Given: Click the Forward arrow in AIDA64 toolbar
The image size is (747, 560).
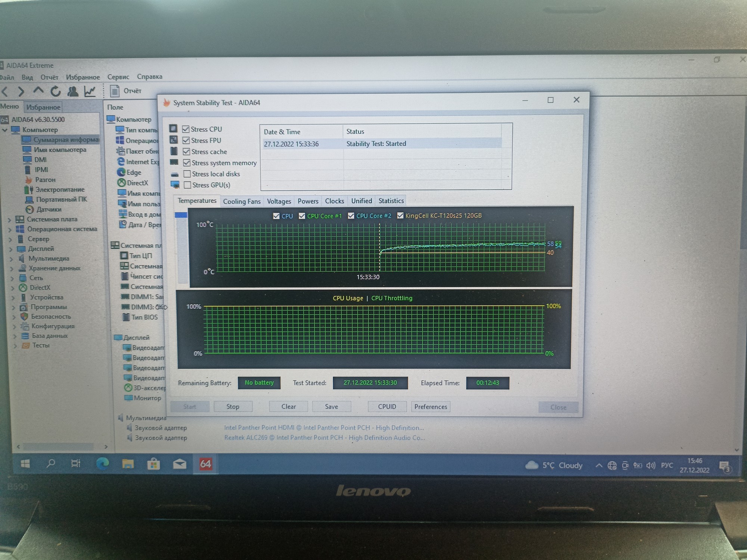Looking at the screenshot, I should (x=21, y=91).
